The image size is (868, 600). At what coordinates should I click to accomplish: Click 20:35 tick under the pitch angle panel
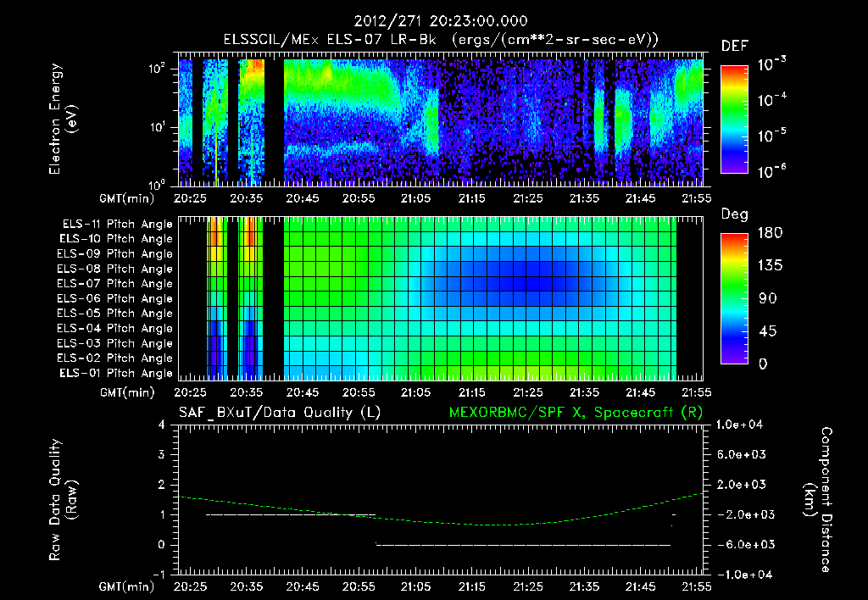247,393
